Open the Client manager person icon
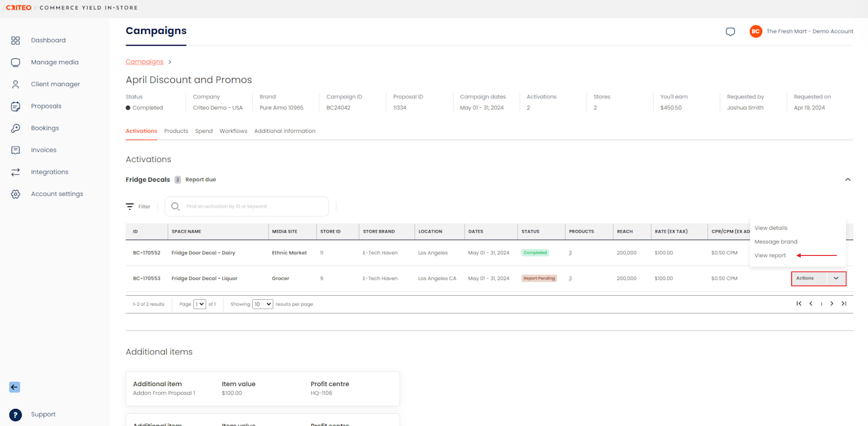Screen dimensions: 868x426 point(16,85)
